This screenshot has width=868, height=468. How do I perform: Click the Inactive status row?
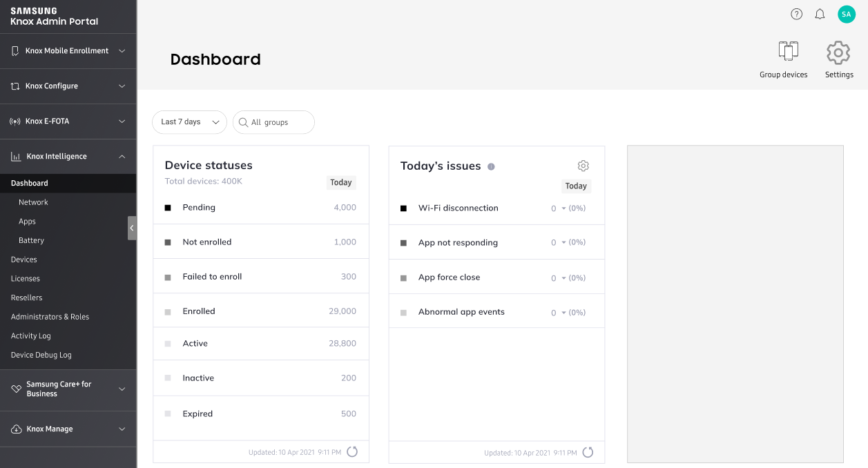[x=261, y=378]
